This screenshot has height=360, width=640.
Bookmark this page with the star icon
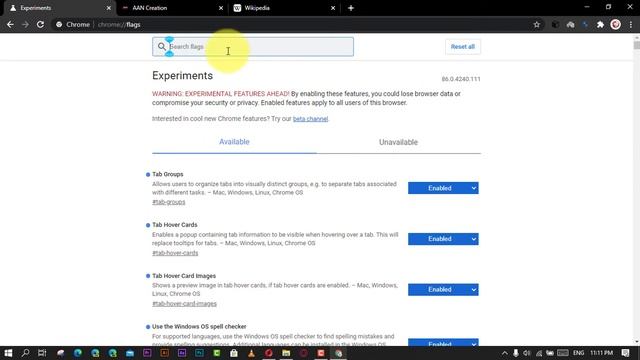[x=537, y=24]
